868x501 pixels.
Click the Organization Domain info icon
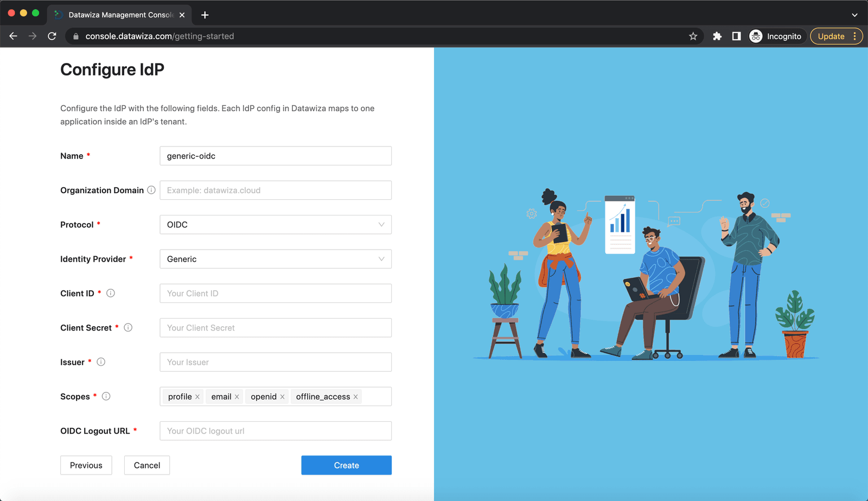[151, 190]
